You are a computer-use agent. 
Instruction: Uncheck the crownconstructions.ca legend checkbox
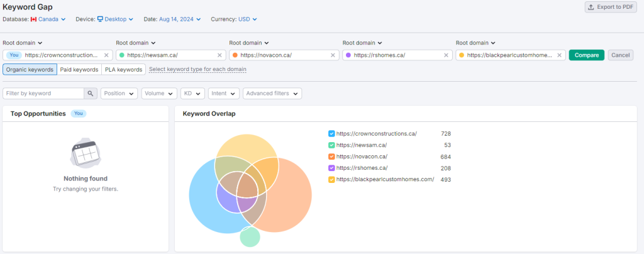pyautogui.click(x=331, y=133)
